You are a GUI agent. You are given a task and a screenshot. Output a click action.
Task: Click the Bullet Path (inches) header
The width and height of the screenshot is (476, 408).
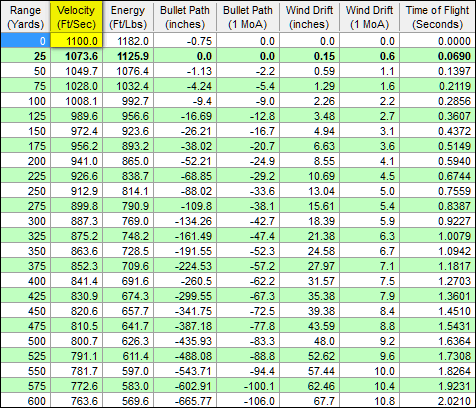[185, 17]
